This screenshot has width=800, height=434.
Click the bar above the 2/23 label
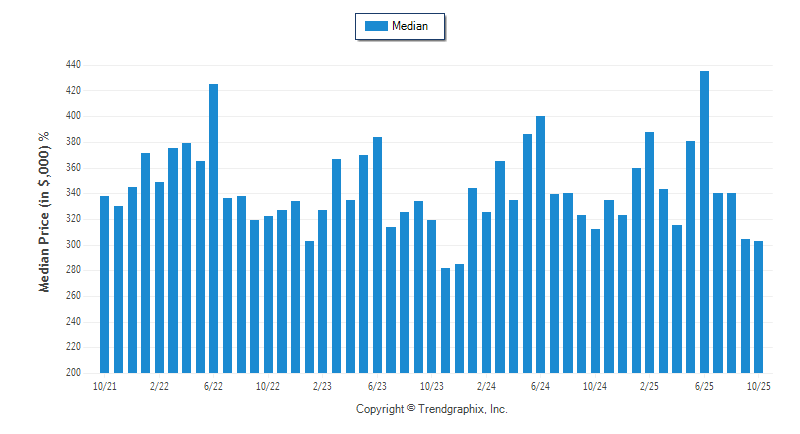322,291
